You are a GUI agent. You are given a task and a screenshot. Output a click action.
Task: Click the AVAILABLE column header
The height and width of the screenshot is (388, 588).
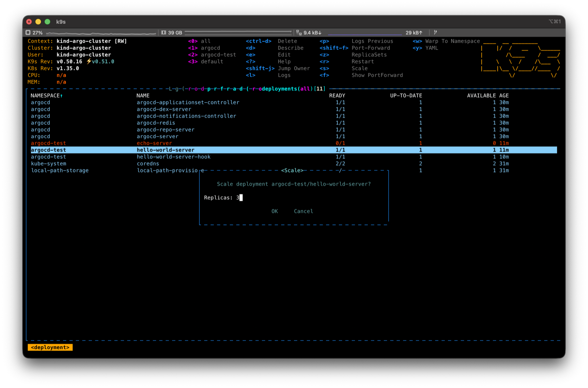(481, 95)
